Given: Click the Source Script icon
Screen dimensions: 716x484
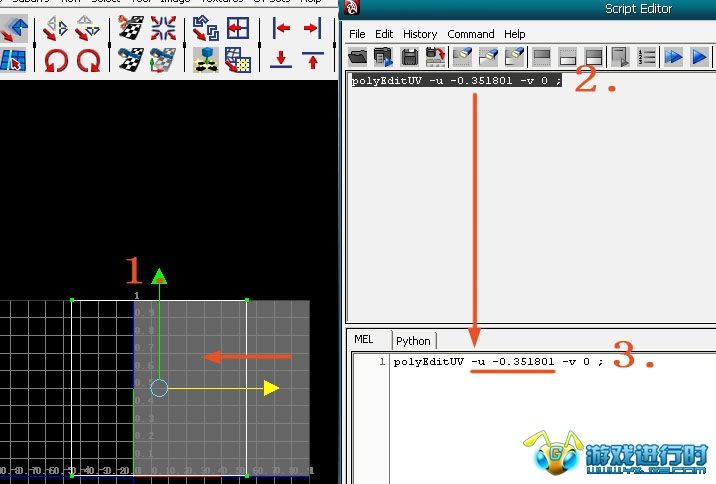Looking at the screenshot, I should point(383,57).
